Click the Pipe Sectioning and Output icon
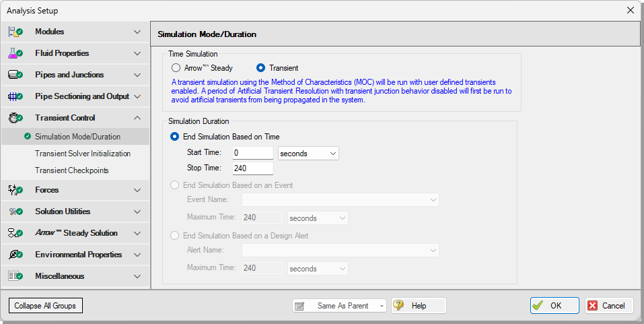This screenshot has width=644, height=324. tap(15, 96)
